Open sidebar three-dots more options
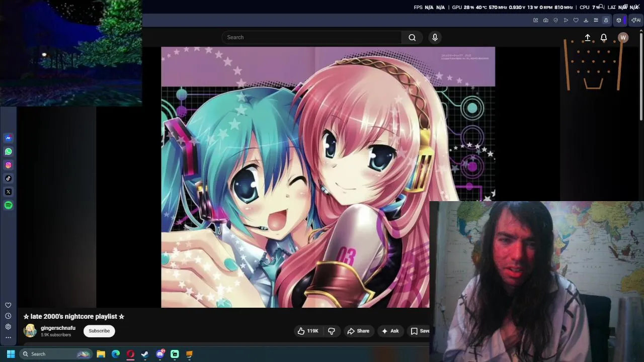 pyautogui.click(x=8, y=337)
